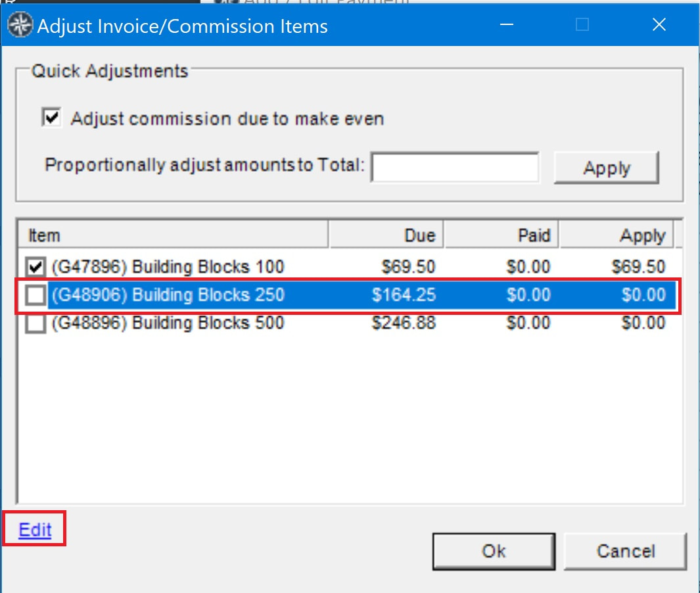Confirm with the Ok button

point(494,551)
